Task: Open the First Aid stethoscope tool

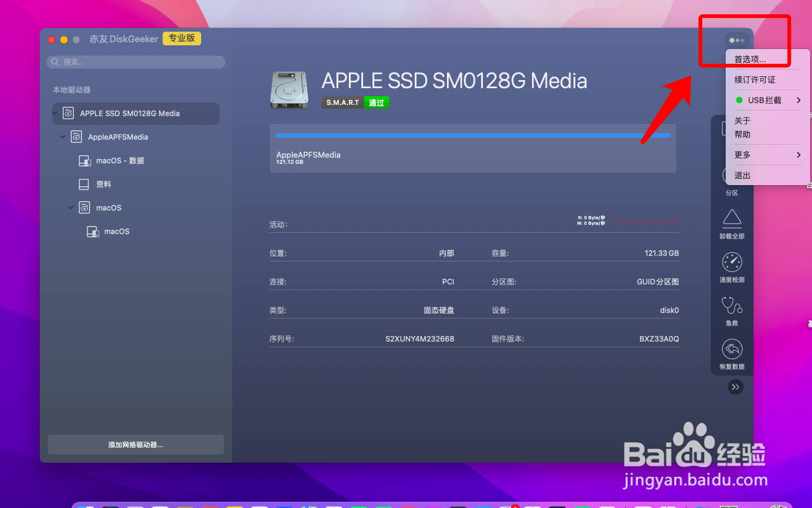Action: tap(732, 305)
